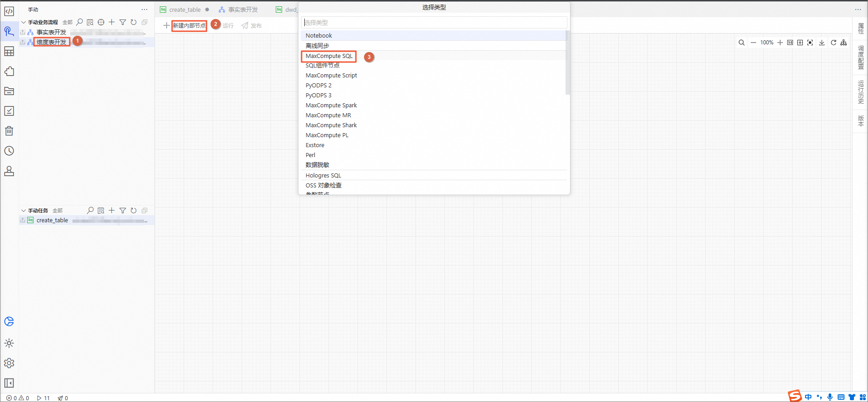
Task: Click the 运行 button in toolbar
Action: (228, 26)
